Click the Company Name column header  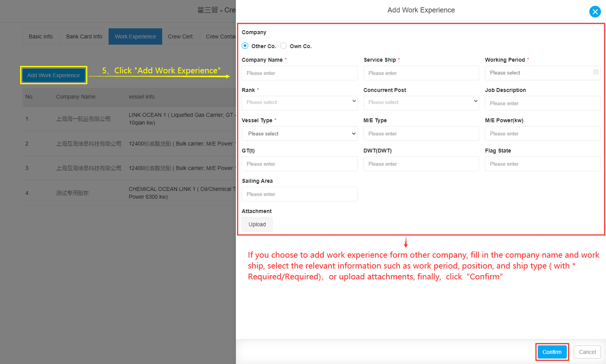click(76, 97)
